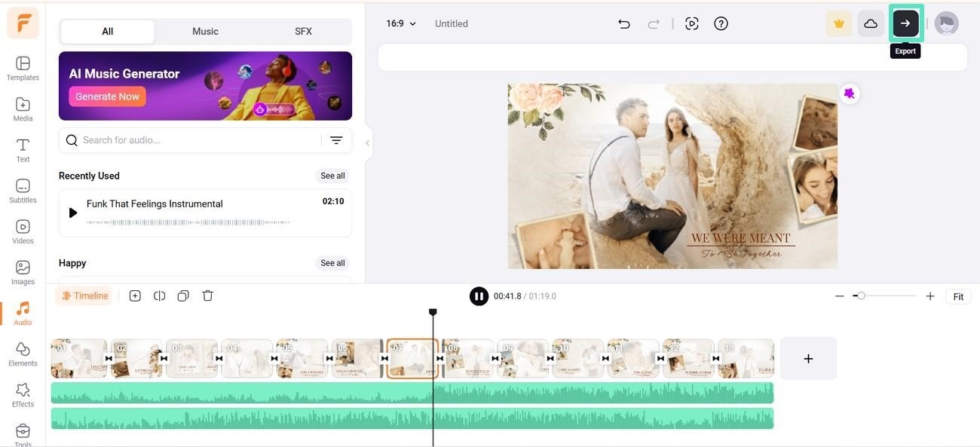Viewport: 980px width, 447px height.
Task: Open transition between clips 06 and 07
Action: coord(384,359)
